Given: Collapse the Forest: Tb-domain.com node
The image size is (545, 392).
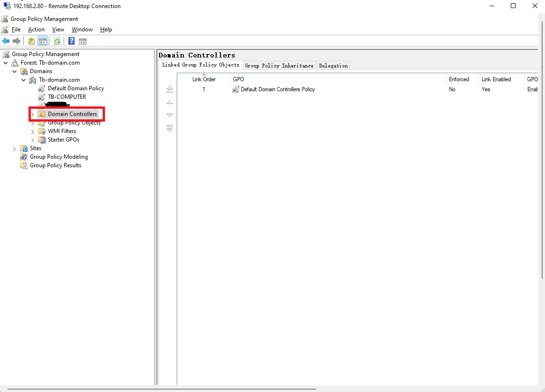Looking at the screenshot, I should pyautogui.click(x=6, y=63).
